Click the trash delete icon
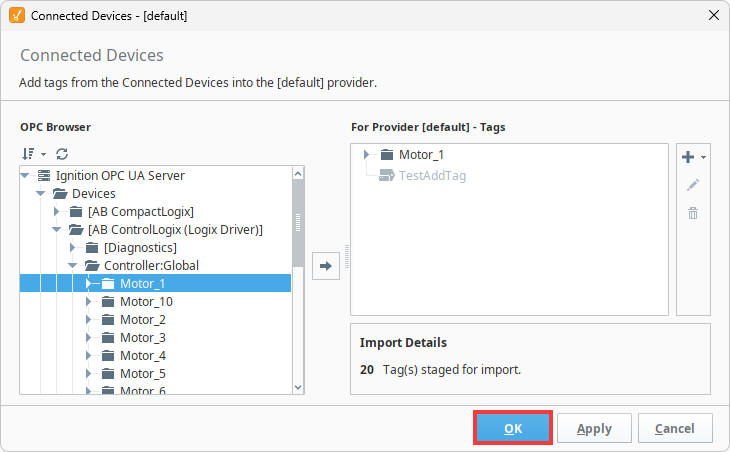The height and width of the screenshot is (452, 730). pos(693,213)
